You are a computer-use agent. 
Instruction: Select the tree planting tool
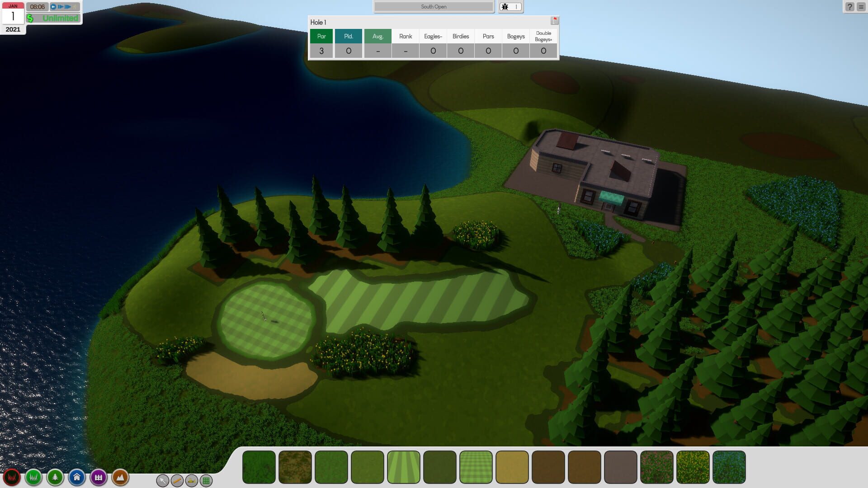point(55,477)
